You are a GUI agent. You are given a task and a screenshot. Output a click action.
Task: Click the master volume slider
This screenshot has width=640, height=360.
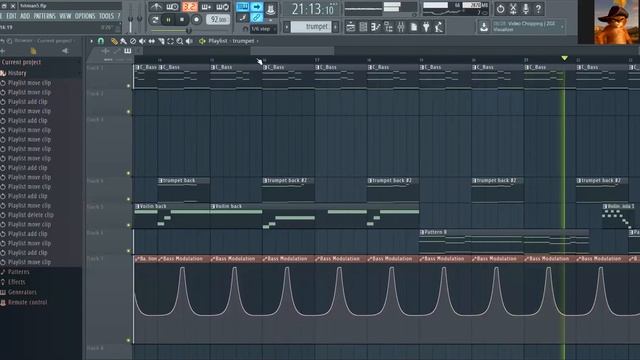tap(130, 19)
